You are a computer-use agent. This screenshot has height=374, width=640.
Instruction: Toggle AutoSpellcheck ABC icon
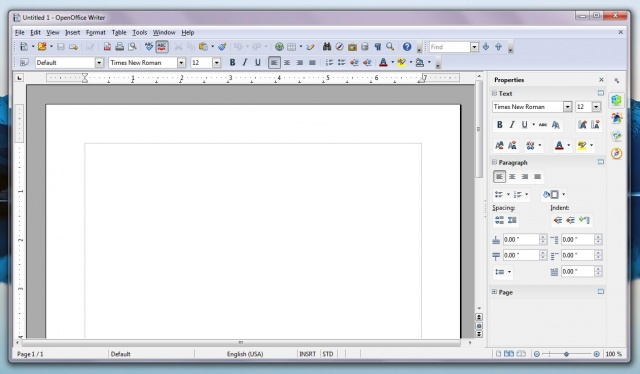(x=162, y=47)
